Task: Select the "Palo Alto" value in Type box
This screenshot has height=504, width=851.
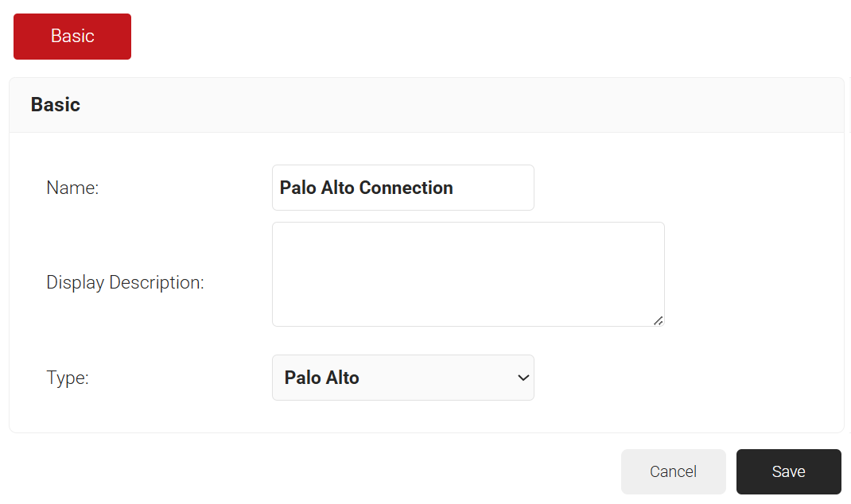Action: [322, 378]
